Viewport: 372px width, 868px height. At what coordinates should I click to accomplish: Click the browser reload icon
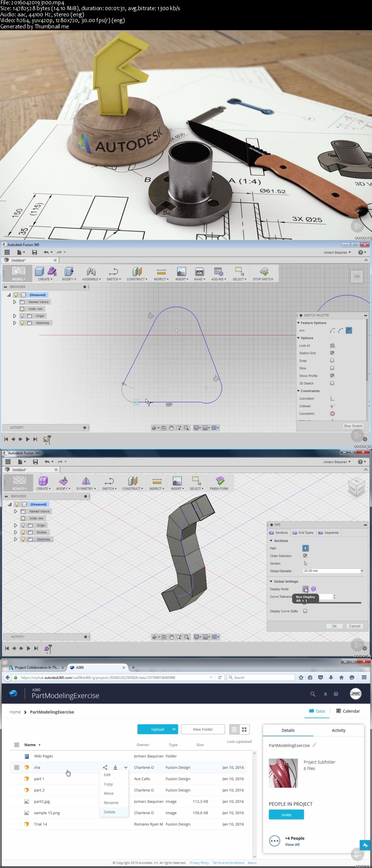coord(220,677)
